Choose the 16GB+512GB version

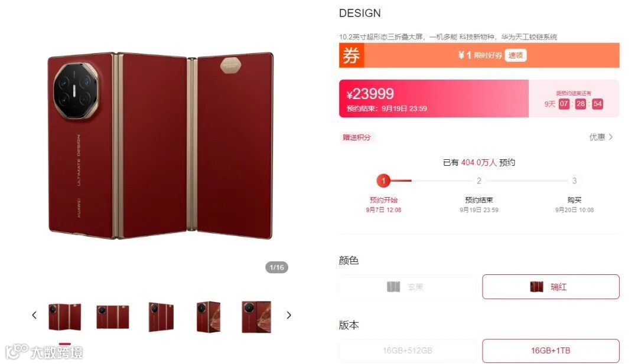coord(408,350)
